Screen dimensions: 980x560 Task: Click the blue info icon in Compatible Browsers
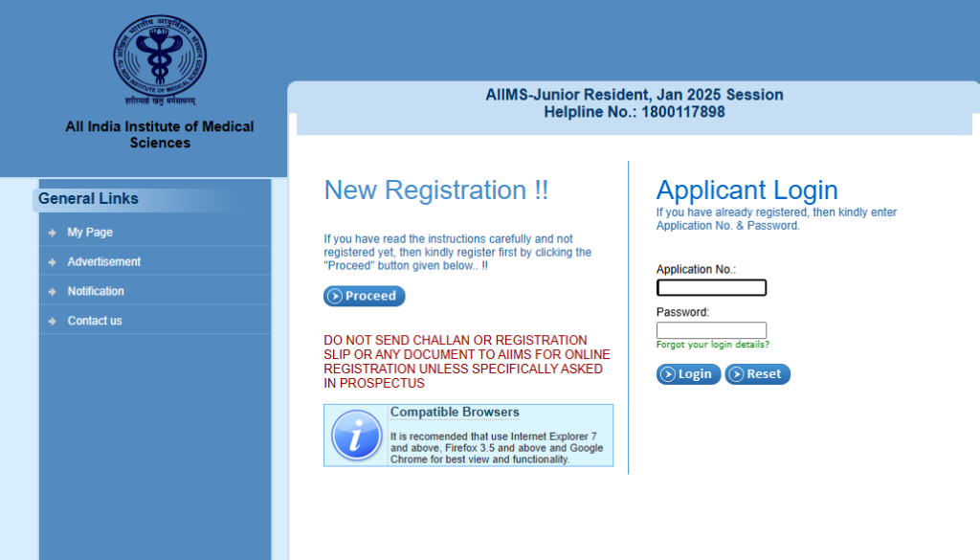(x=356, y=435)
